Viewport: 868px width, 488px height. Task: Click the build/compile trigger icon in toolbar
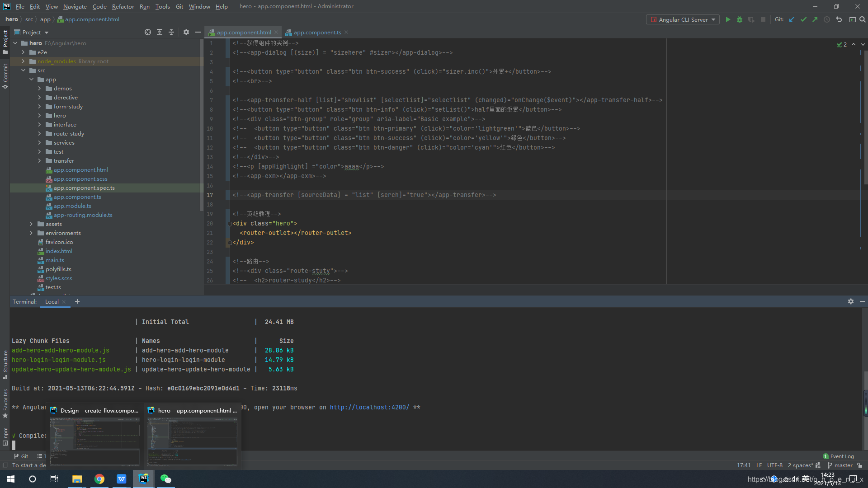click(x=728, y=20)
